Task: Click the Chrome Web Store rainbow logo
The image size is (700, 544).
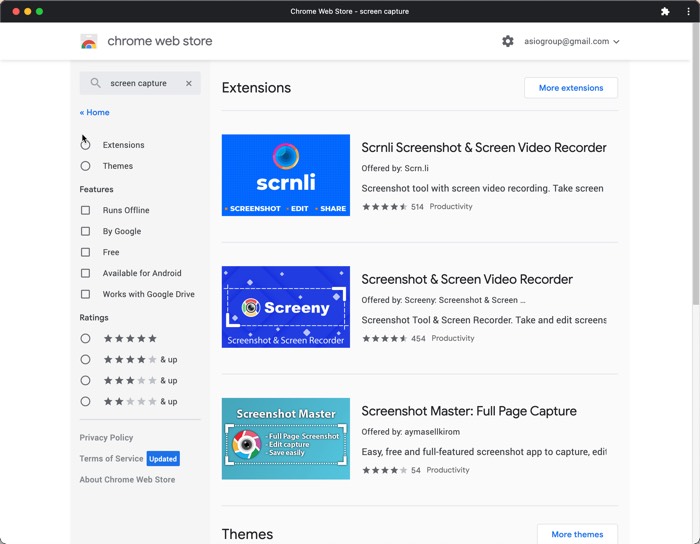Action: (x=89, y=42)
